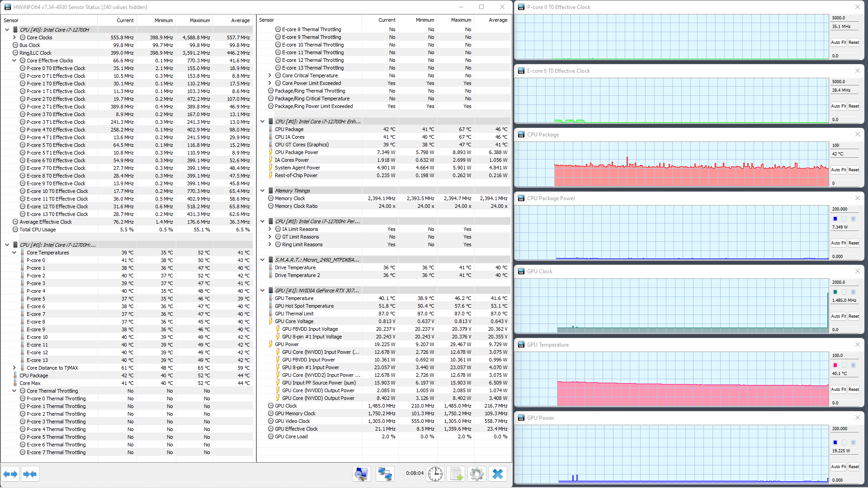
Task: Click the blue color swatch in CPU Package Power graph
Action: (835, 219)
